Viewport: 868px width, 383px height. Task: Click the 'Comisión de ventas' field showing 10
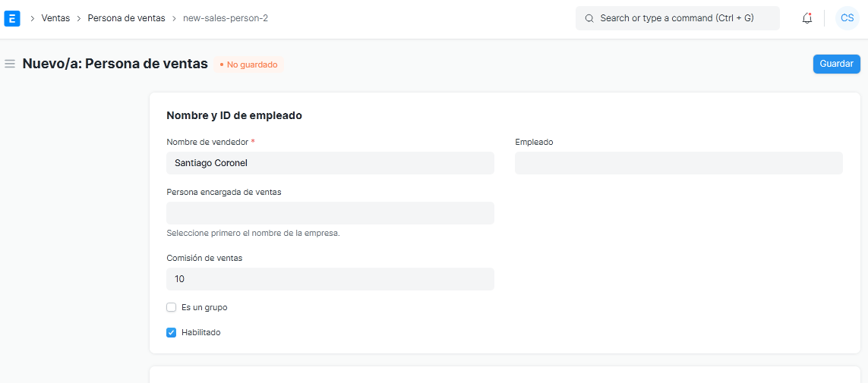(x=330, y=279)
